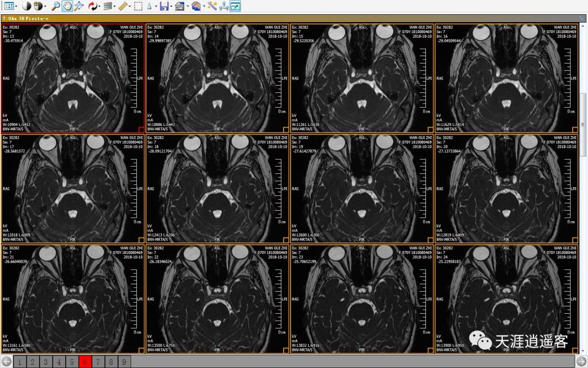
Task: Go to page 3 tab
Action: click(x=45, y=362)
